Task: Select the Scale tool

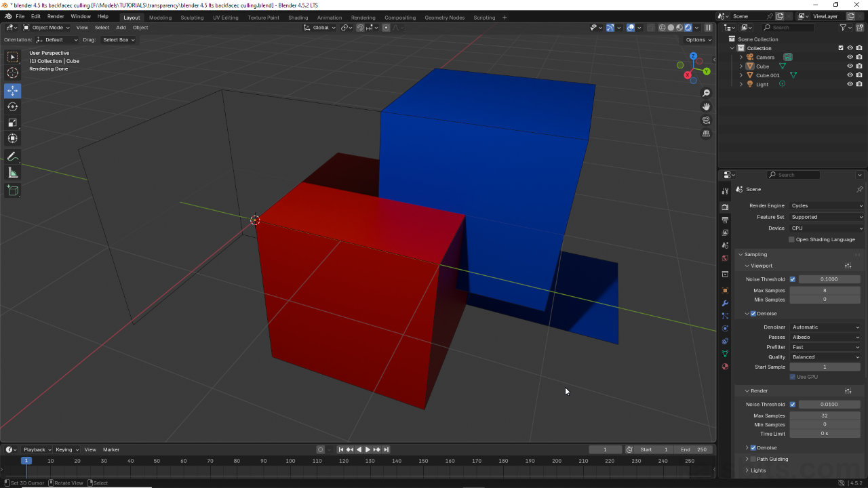Action: click(13, 123)
